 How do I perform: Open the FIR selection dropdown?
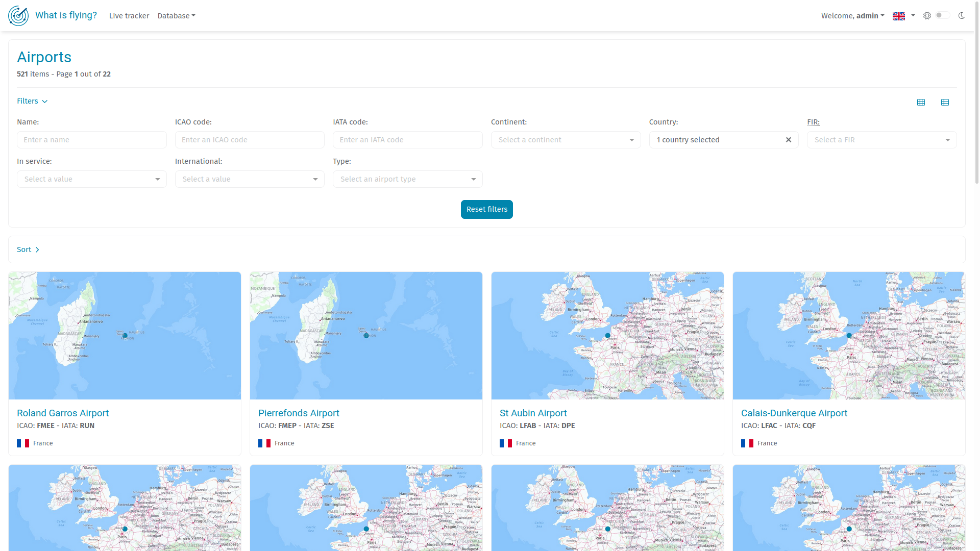(881, 140)
